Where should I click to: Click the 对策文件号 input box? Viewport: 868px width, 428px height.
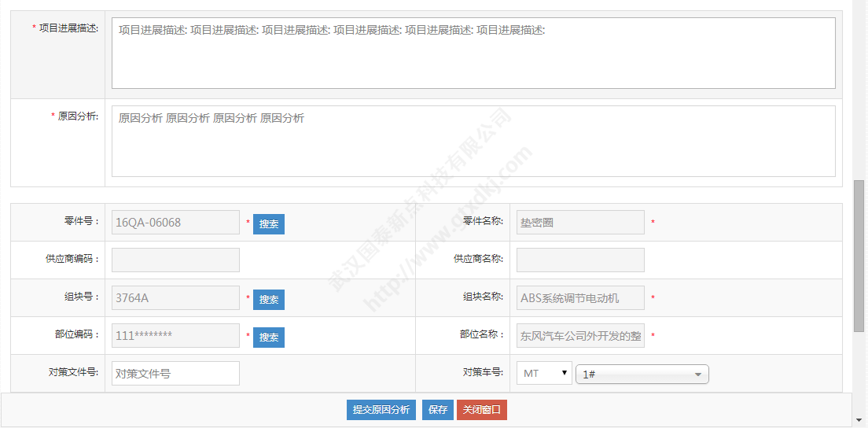coord(175,374)
